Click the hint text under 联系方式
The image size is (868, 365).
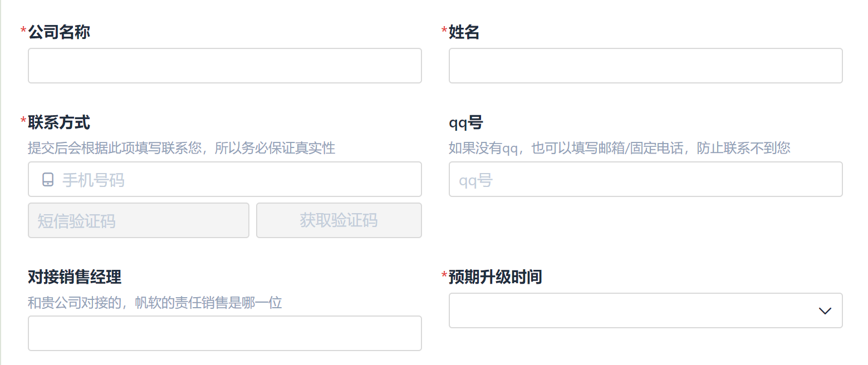tap(182, 148)
